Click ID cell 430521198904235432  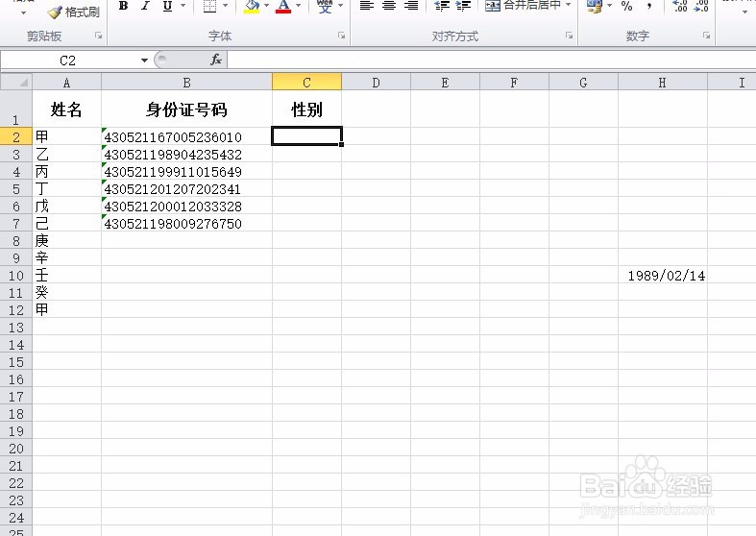[x=186, y=155]
